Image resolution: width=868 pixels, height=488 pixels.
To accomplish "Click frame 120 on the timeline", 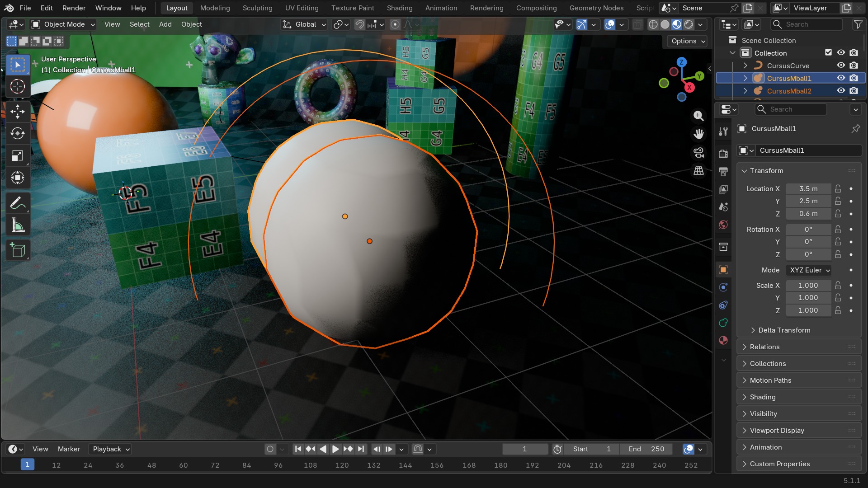I will 342,465.
